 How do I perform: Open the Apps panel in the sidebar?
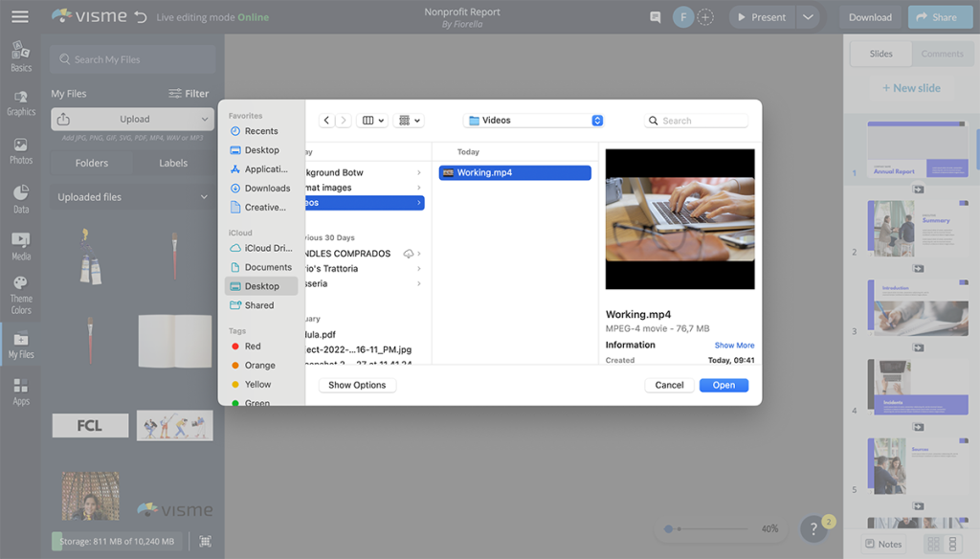20,388
